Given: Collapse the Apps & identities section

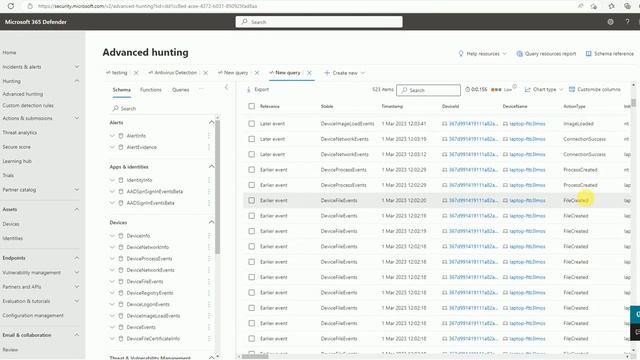Looking at the screenshot, I should [211, 167].
